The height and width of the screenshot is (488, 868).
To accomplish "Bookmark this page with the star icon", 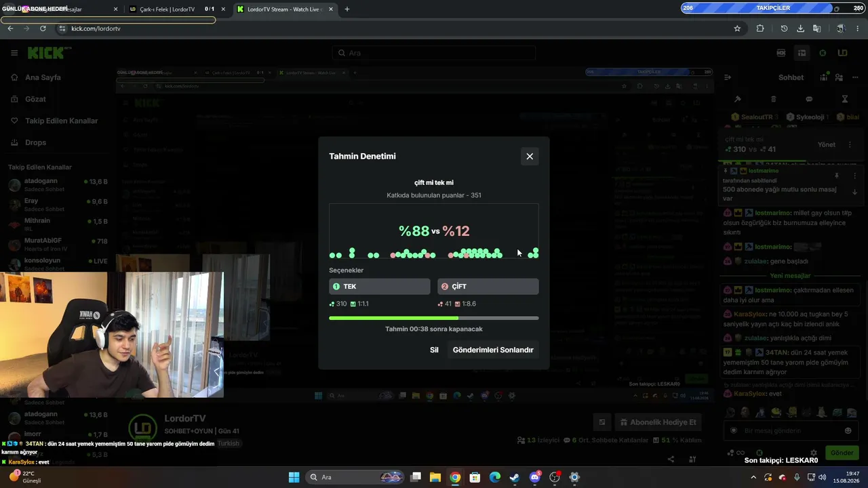I will click(737, 28).
